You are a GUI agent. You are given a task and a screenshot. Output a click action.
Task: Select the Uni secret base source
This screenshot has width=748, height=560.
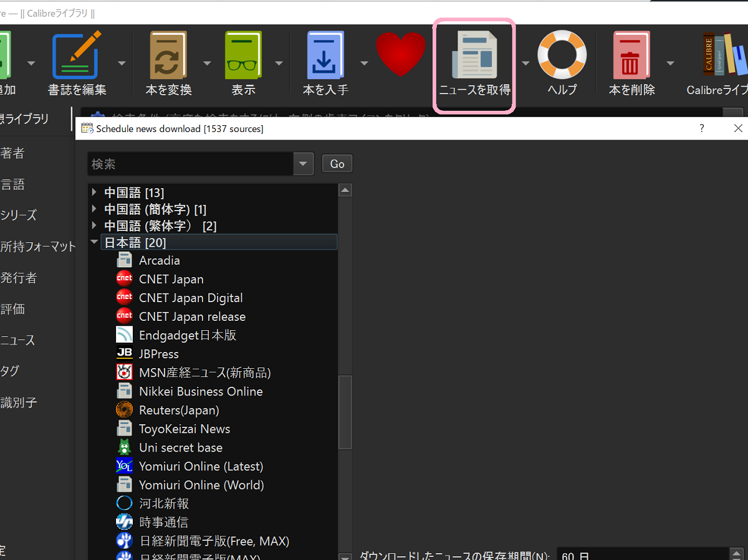pos(181,447)
